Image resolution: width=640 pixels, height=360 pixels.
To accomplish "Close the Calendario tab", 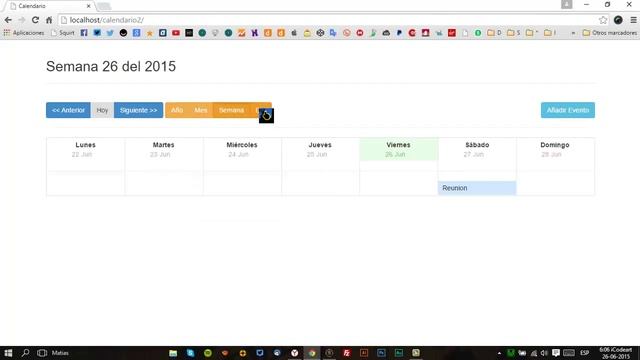I will [x=89, y=6].
